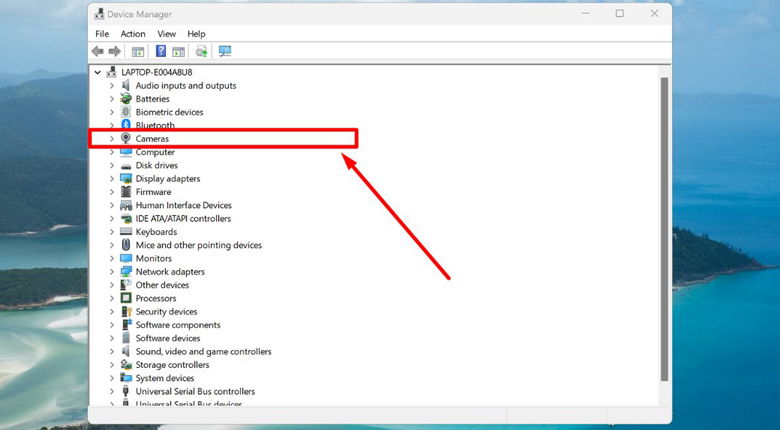Screen dimensions: 780x430
Task: Expand the Cameras category
Action: (x=112, y=139)
